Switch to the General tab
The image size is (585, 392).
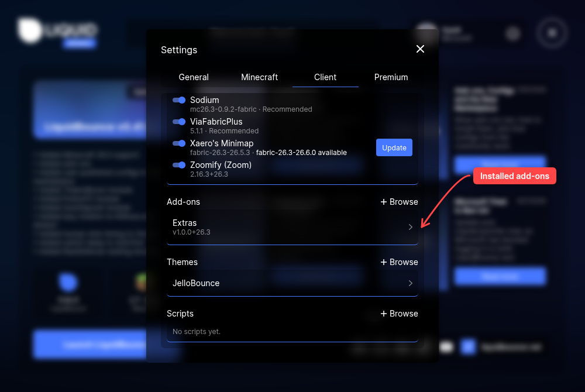tap(194, 77)
